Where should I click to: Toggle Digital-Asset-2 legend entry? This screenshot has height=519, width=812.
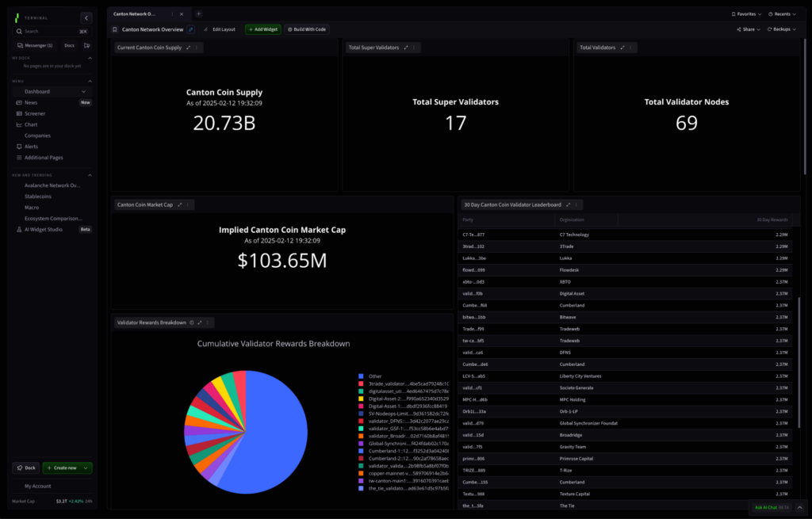coord(404,399)
